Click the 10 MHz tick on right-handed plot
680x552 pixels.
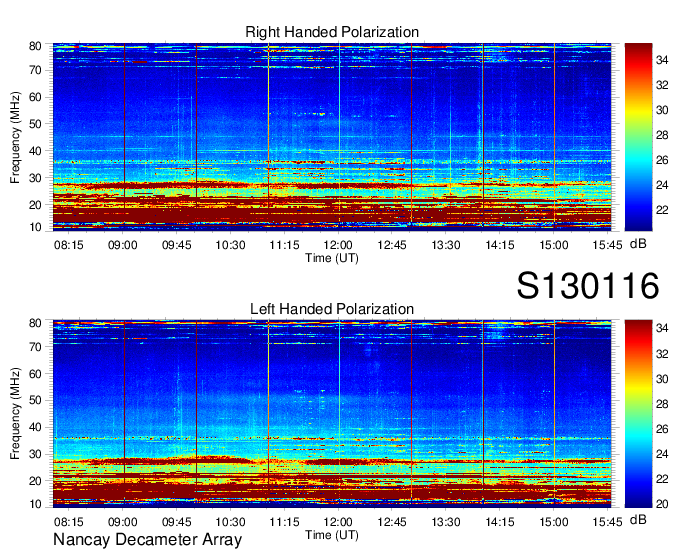[x=35, y=227]
